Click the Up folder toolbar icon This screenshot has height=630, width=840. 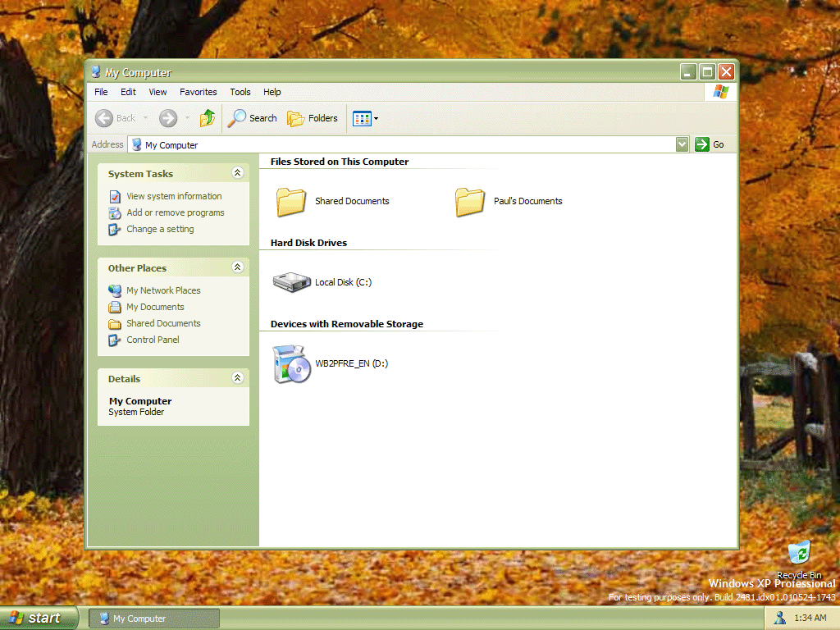pyautogui.click(x=208, y=118)
